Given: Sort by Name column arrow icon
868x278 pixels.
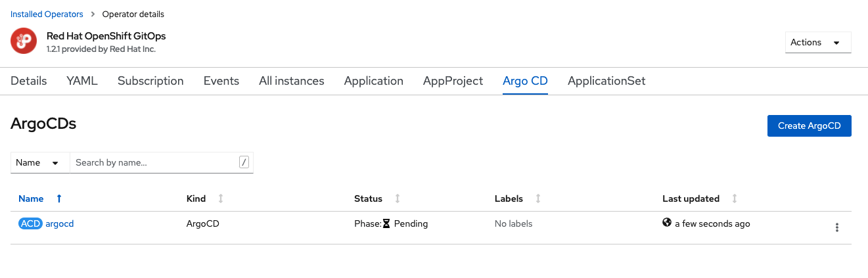Looking at the screenshot, I should (59, 198).
